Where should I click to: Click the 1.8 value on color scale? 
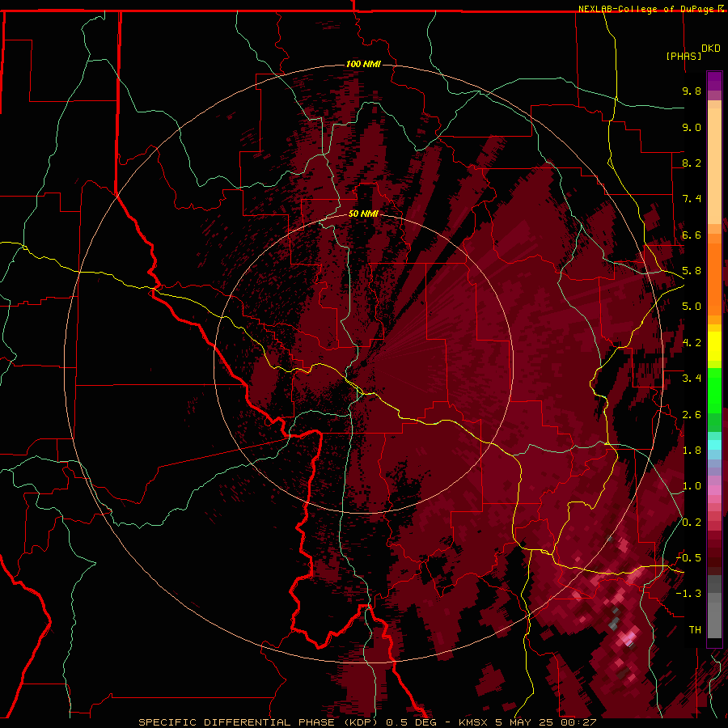point(692,451)
